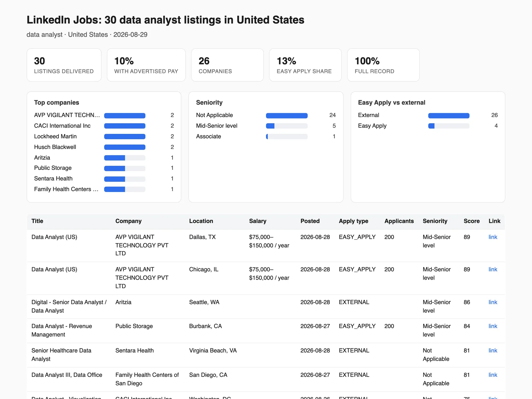Open link for Dallas, TX Data Analyst listing
This screenshot has height=399, width=532.
pyautogui.click(x=493, y=237)
